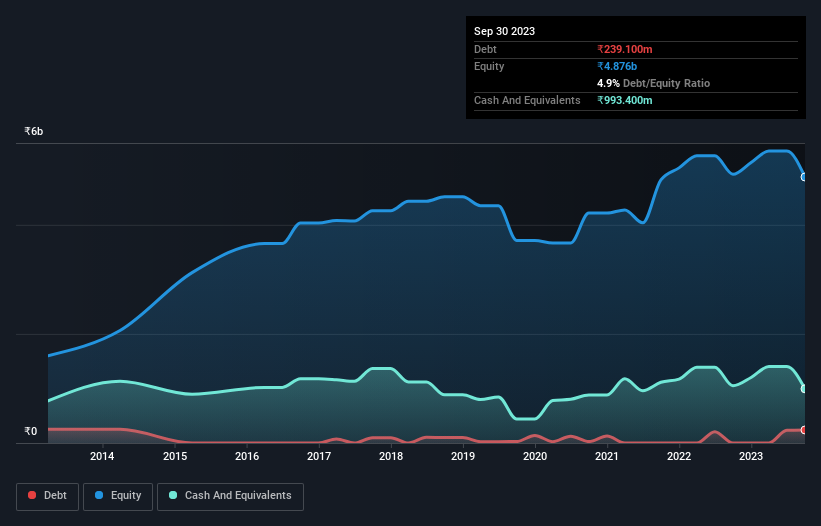Toggle the Debt legend series
The image size is (821, 526).
[x=48, y=496]
